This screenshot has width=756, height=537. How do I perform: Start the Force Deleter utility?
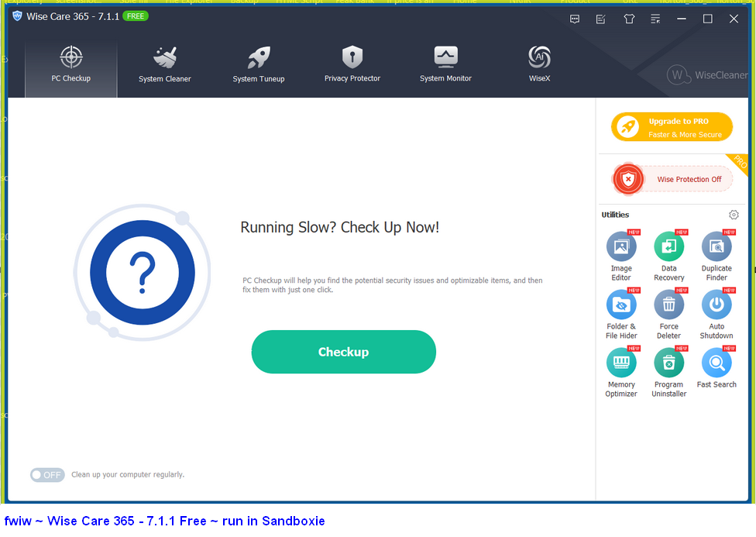coord(668,305)
